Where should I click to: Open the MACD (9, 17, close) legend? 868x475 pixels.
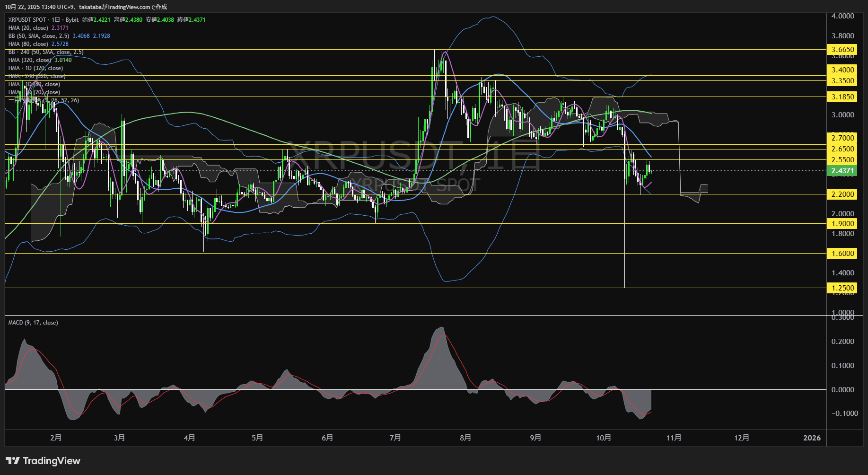pos(33,323)
